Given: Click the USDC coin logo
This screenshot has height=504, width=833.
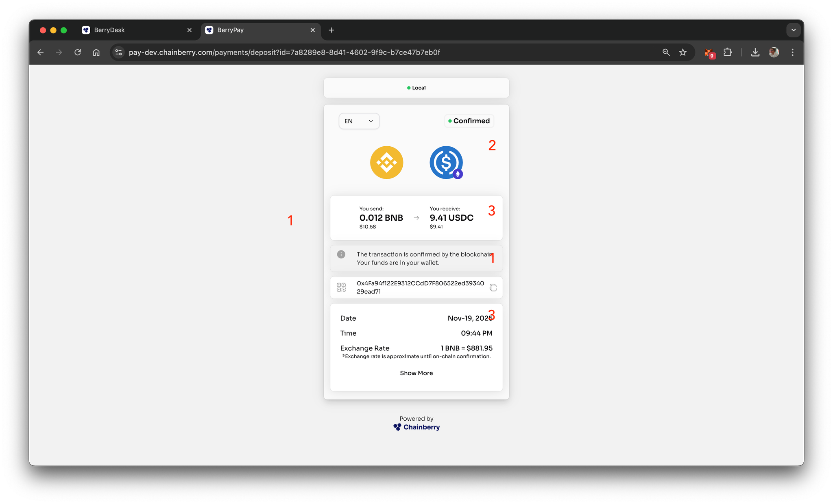Looking at the screenshot, I should coord(446,163).
